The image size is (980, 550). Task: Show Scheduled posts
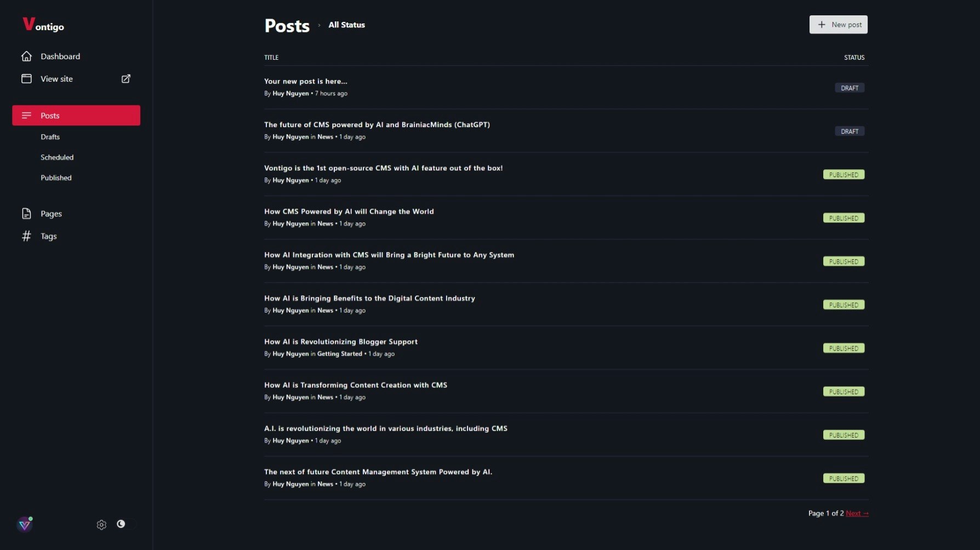tap(57, 157)
